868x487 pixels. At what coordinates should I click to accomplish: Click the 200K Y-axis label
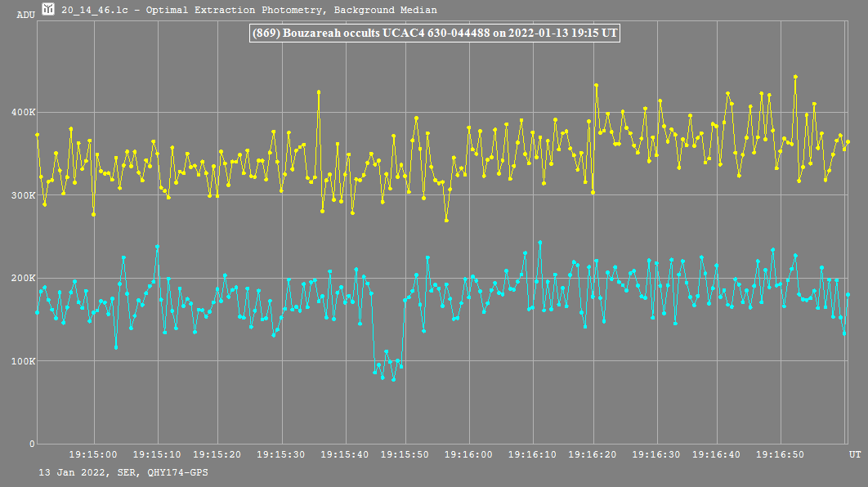23,278
